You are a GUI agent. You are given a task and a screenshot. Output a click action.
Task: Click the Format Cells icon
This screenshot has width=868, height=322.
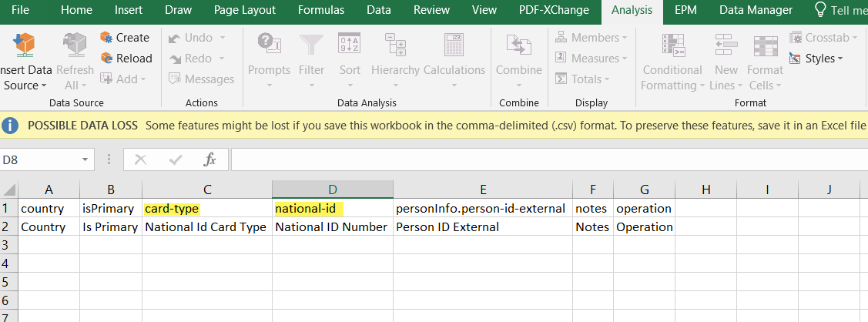pos(766,46)
